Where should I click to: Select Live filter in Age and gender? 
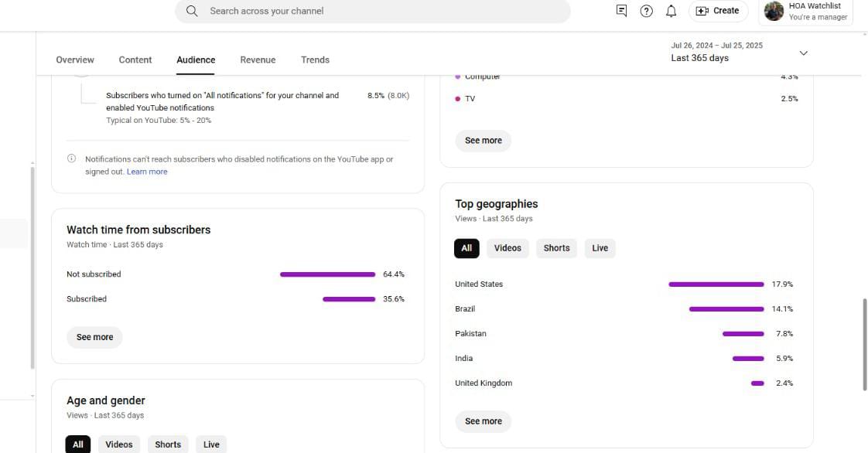[x=211, y=444]
